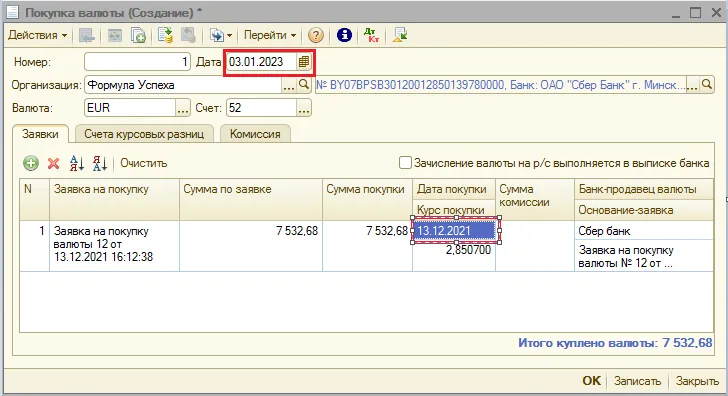The image size is (728, 396).
Task: Click the Сумма по заявке column header
Action: pyautogui.click(x=251, y=200)
